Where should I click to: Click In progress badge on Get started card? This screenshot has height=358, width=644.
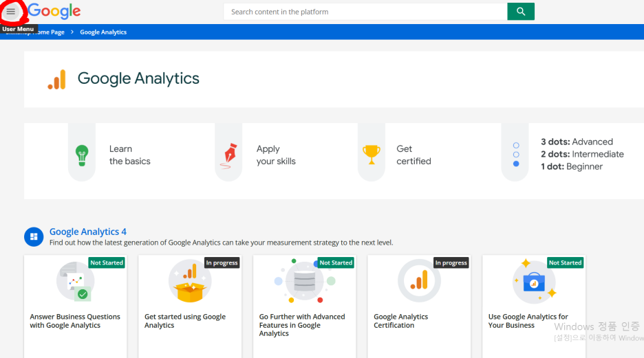(222, 262)
